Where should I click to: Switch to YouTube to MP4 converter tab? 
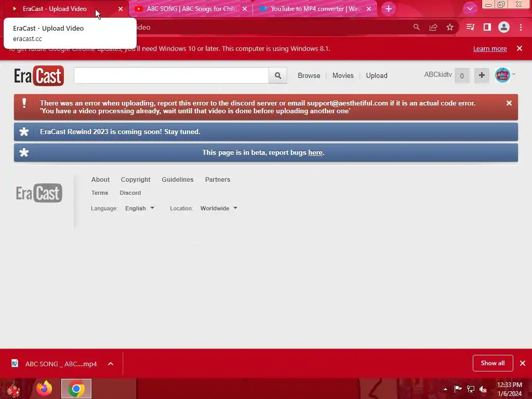[x=315, y=9]
